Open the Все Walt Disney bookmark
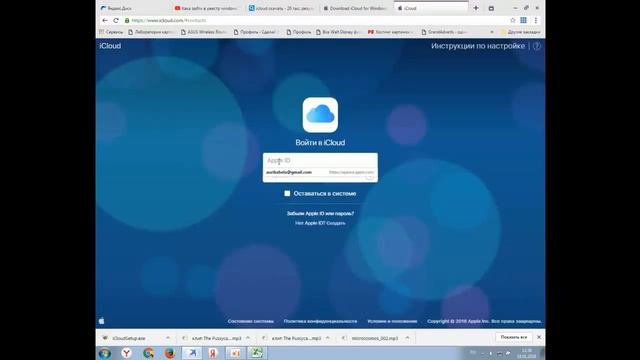Image resolution: width=640 pixels, height=360 pixels. point(338,32)
